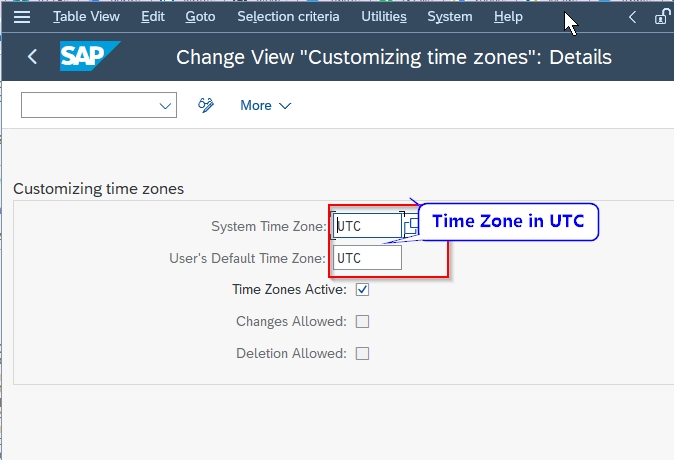Open the Selection criteria menu
674x460 pixels.
288,17
